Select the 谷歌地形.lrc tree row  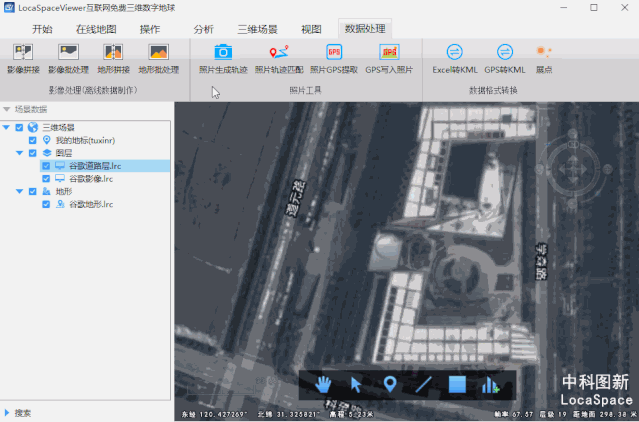[91, 204]
